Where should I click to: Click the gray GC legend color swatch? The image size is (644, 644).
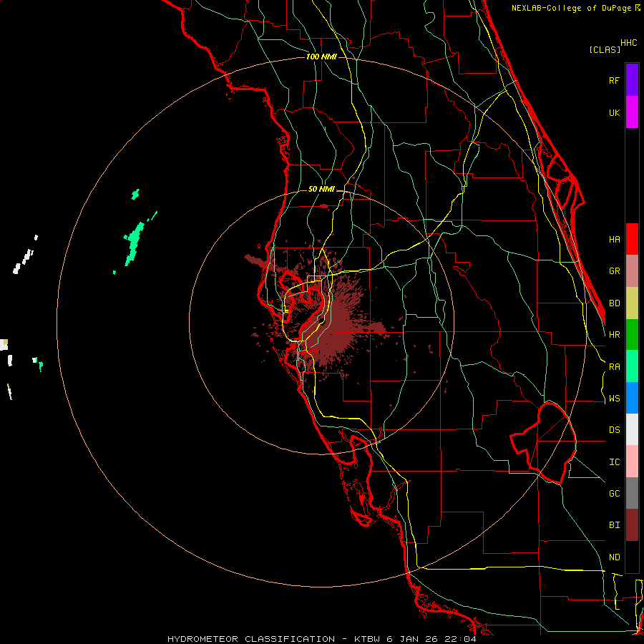(632, 493)
